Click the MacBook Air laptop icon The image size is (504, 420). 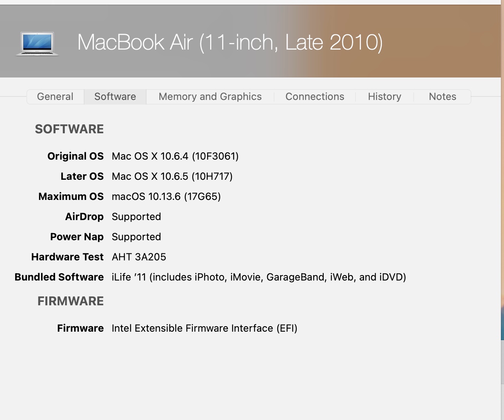(37, 44)
